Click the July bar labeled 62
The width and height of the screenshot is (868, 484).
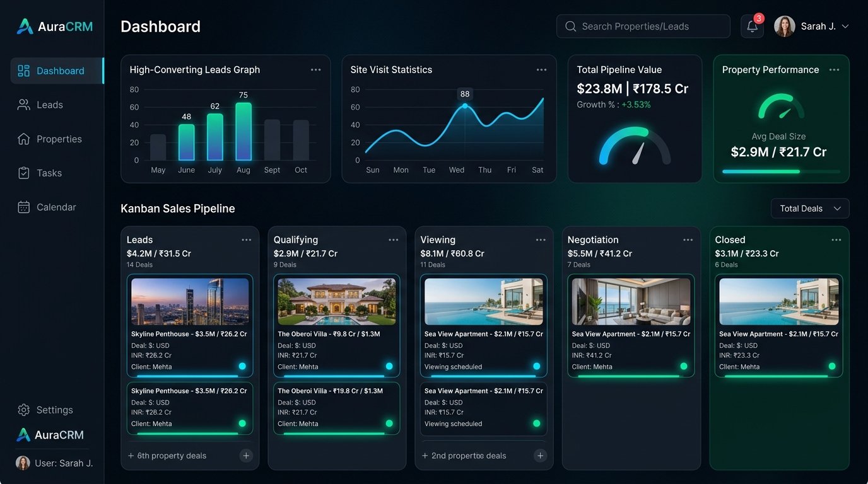point(215,137)
